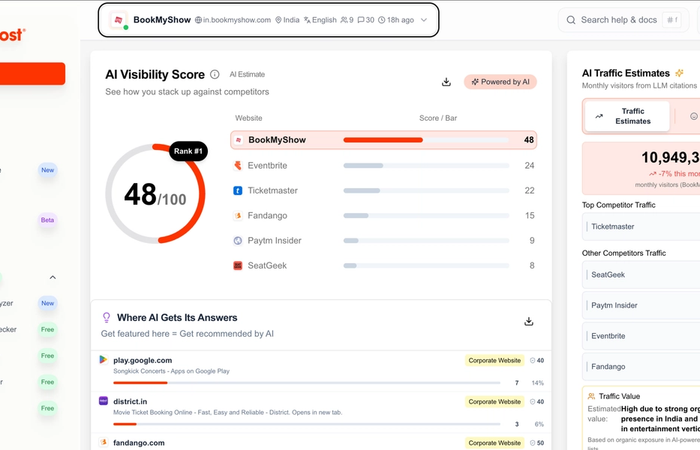Click the Ticketmaster logo icon
700x450 pixels.
click(238, 191)
